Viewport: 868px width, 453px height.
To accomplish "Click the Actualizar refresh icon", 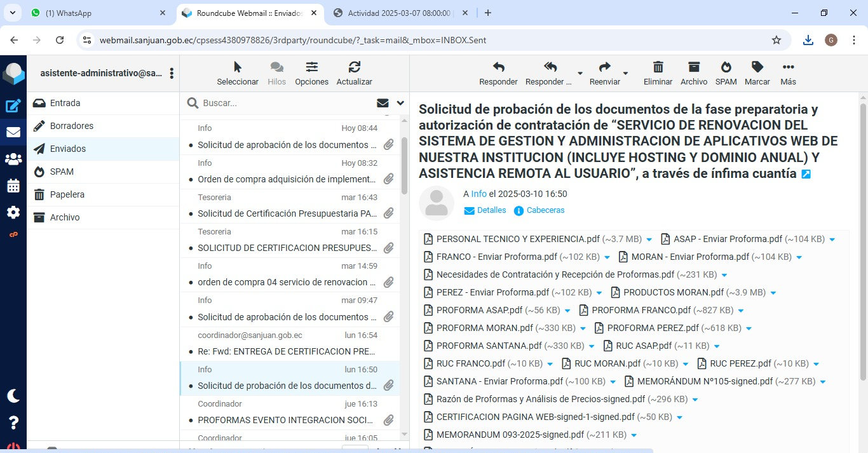I will click(x=354, y=67).
